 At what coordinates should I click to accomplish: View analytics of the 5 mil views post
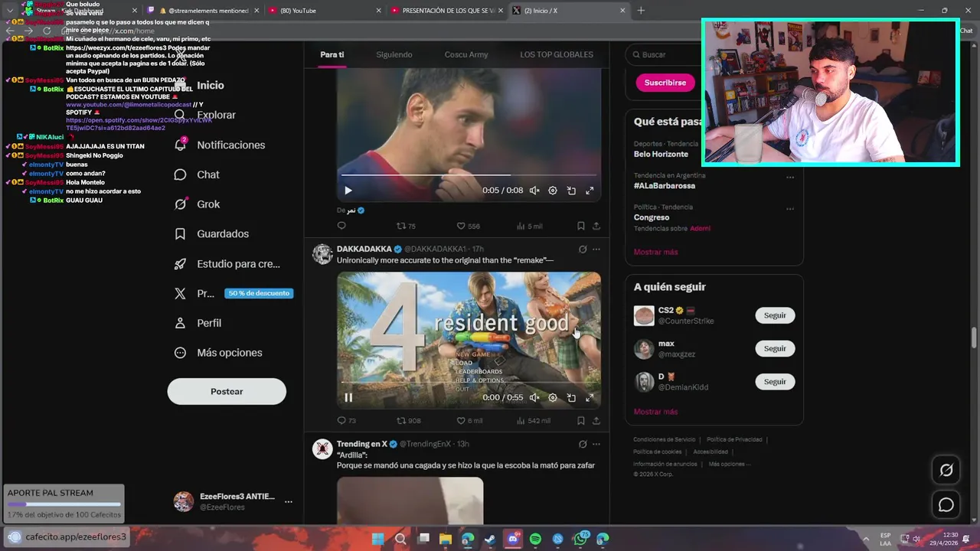pyautogui.click(x=530, y=226)
